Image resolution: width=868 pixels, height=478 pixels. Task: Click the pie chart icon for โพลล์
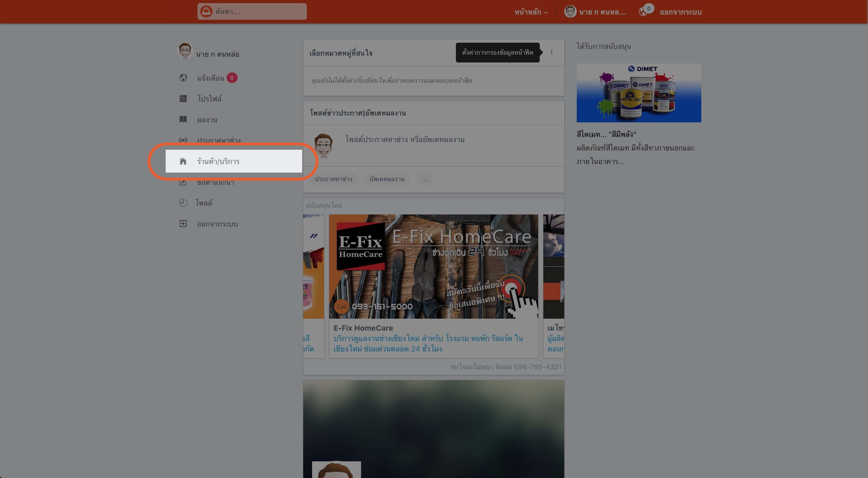[183, 203]
